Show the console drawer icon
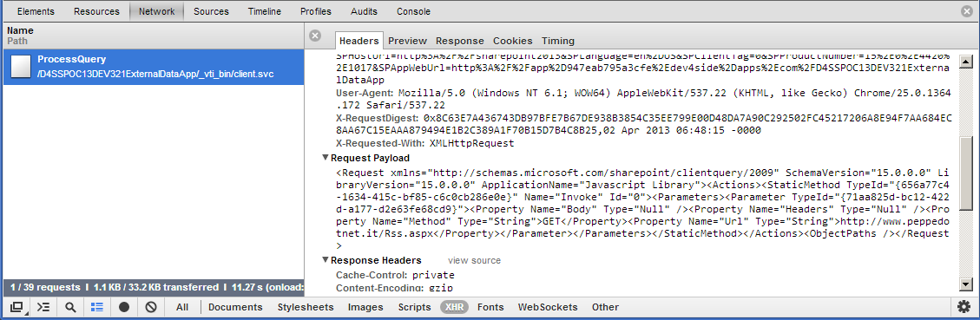The height and width of the screenshot is (320, 980). [43, 308]
